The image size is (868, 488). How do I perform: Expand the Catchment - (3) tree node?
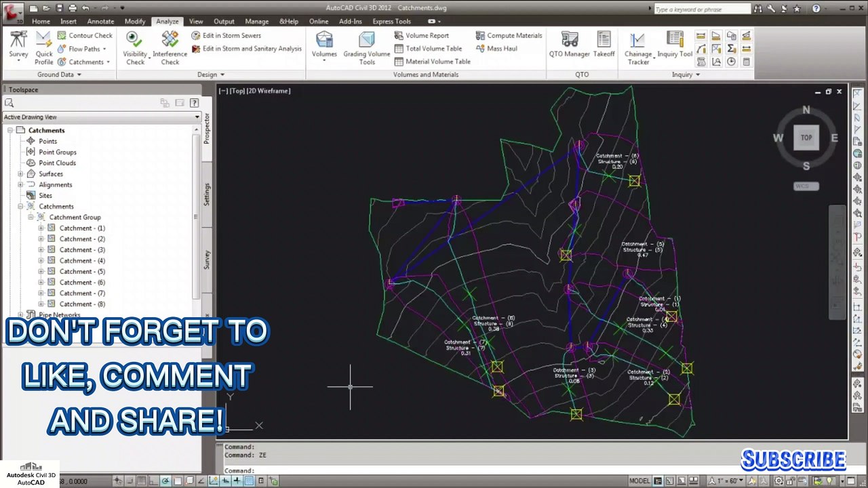(x=41, y=250)
